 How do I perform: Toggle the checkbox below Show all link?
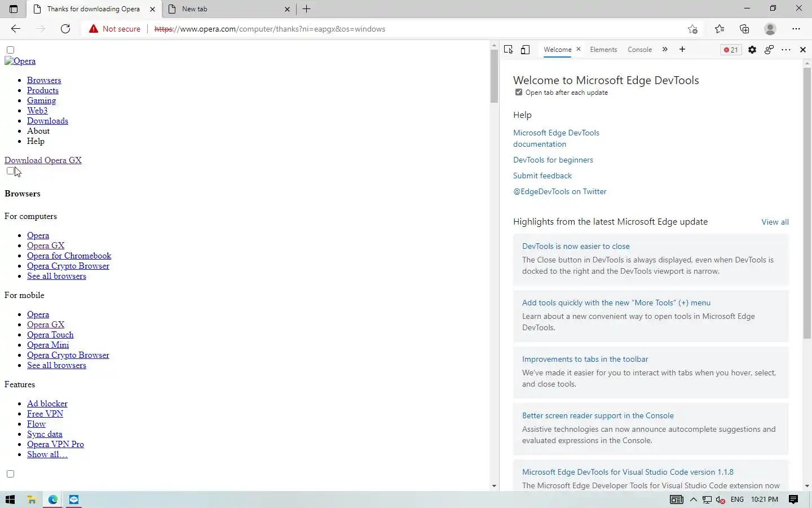[x=10, y=474]
